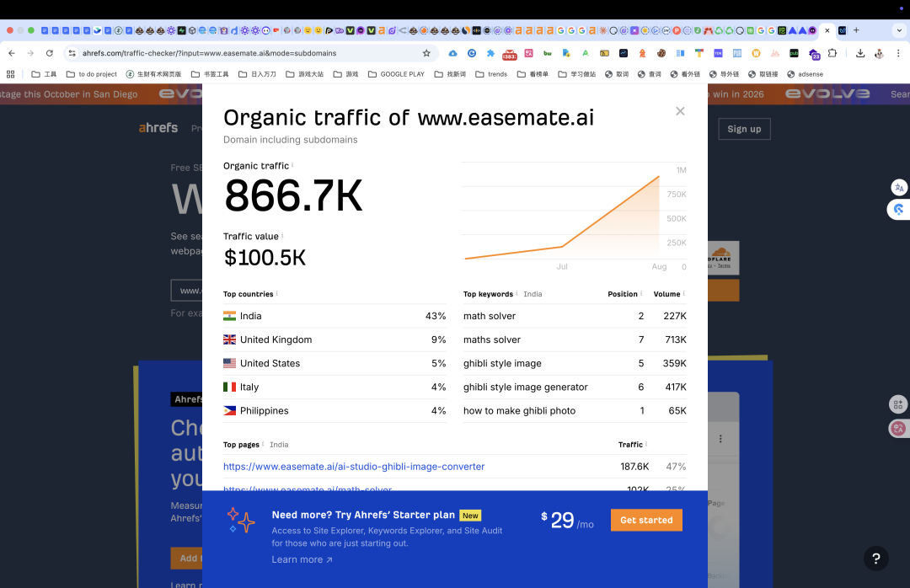910x588 pixels.
Task: Click the cookie extension icon
Action: point(661,53)
